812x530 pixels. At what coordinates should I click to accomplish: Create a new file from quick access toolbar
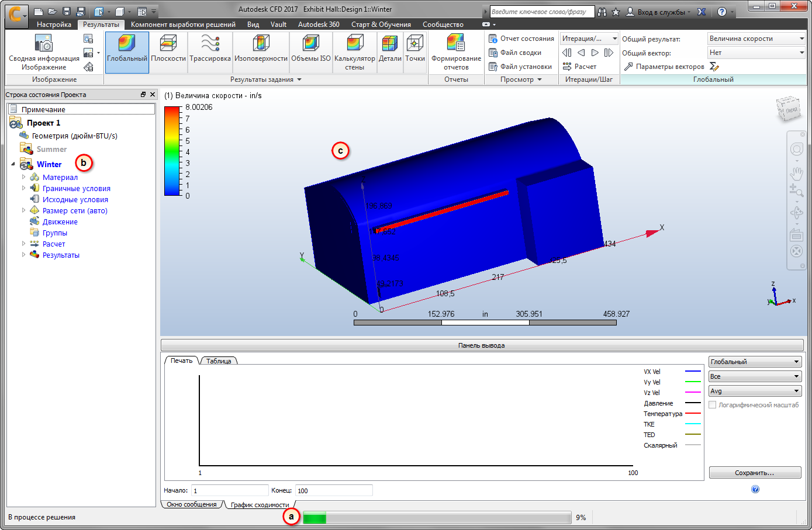click(x=39, y=12)
